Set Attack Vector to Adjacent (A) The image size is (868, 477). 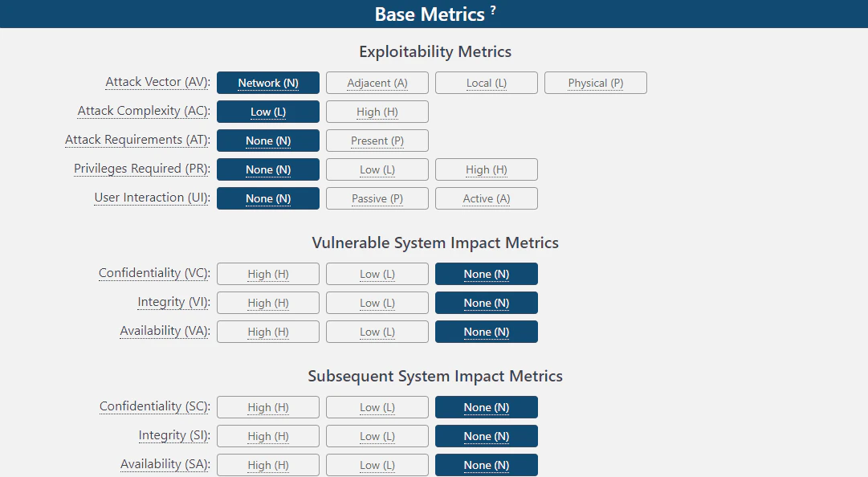pos(377,83)
